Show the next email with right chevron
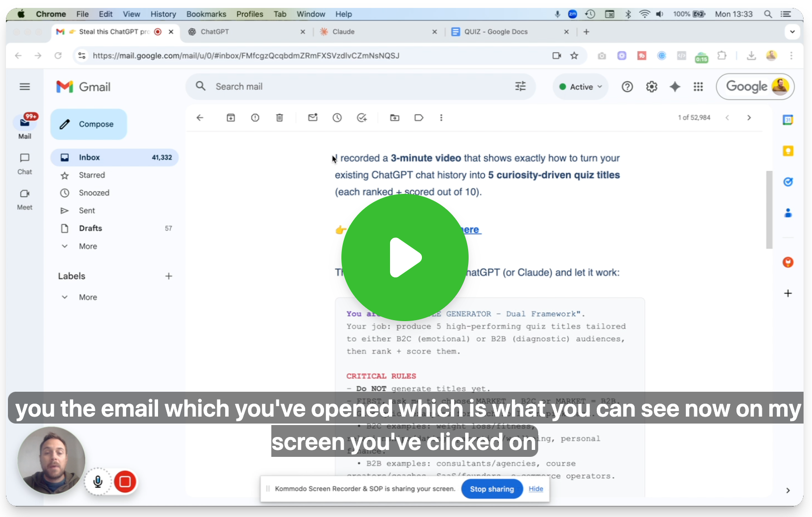The image size is (812, 517). pos(749,118)
